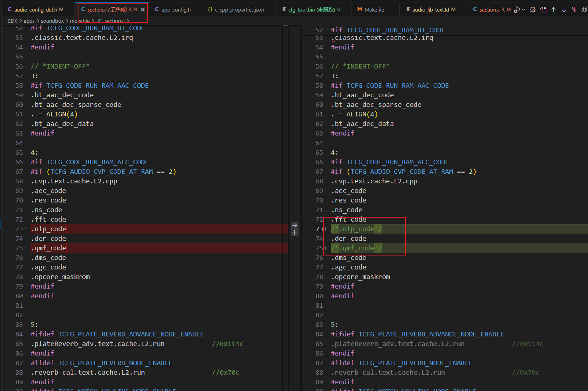
Task: Toggle whitespace display with the pilcrow icon
Action: pyautogui.click(x=574, y=10)
